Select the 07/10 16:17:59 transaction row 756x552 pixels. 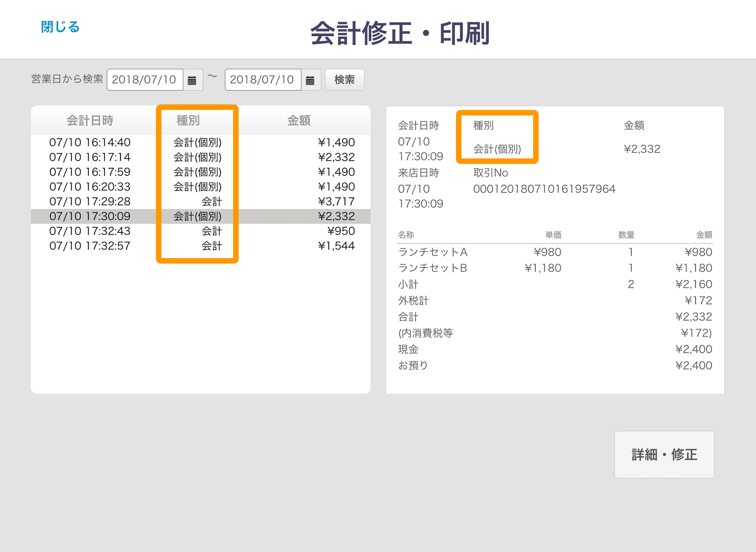(x=201, y=172)
